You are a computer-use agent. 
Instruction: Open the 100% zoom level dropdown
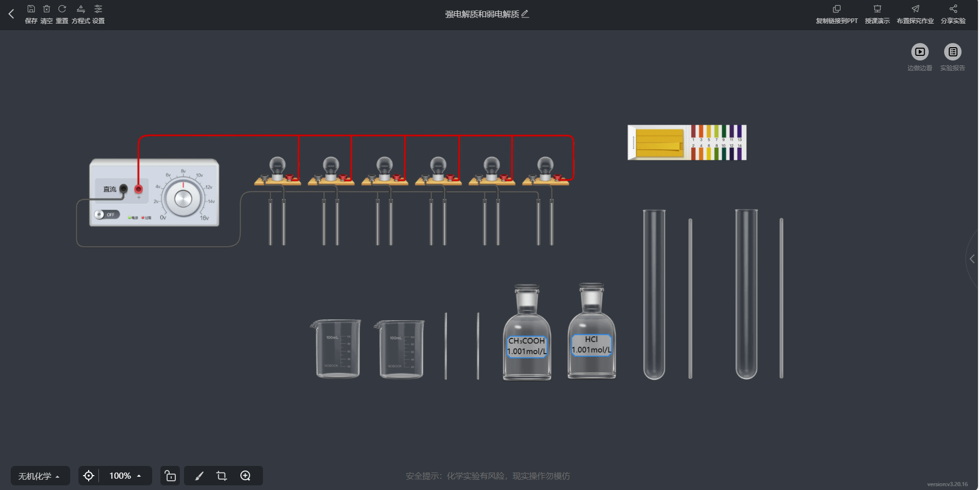126,476
